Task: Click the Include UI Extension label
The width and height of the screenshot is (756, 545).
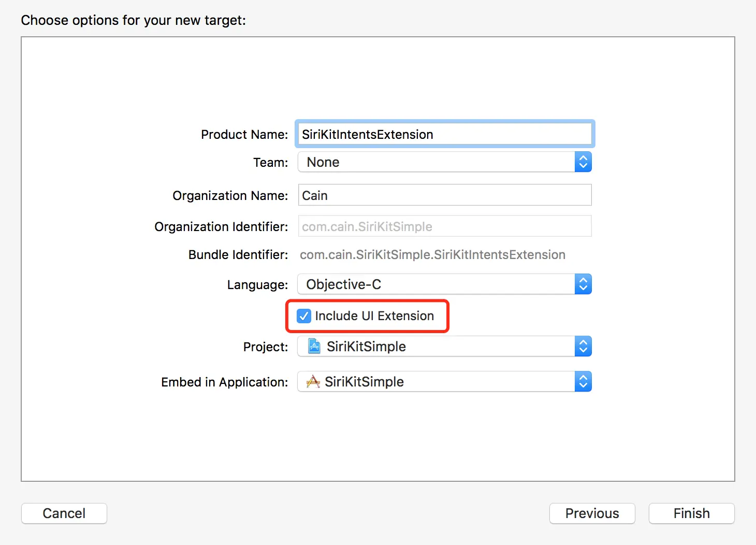Action: click(374, 316)
